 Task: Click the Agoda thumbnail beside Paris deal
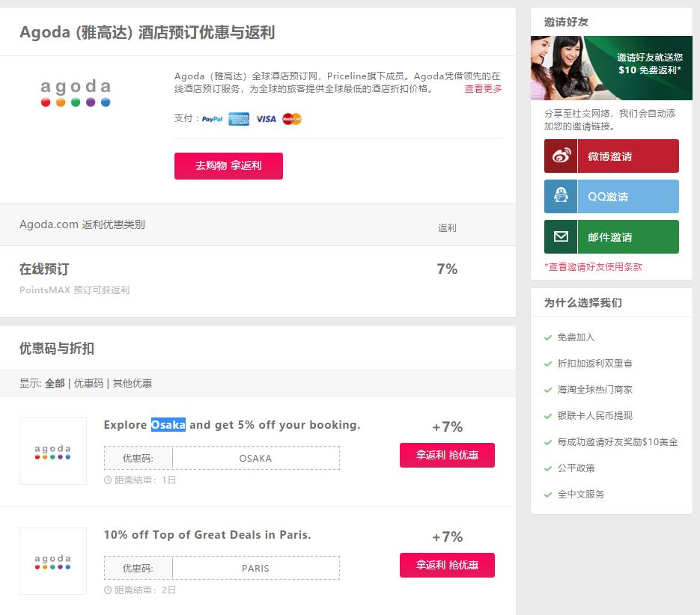pyautogui.click(x=53, y=561)
